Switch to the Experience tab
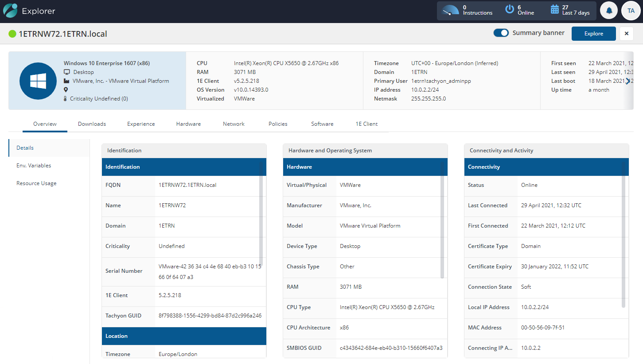The height and width of the screenshot is (364, 643). [141, 124]
